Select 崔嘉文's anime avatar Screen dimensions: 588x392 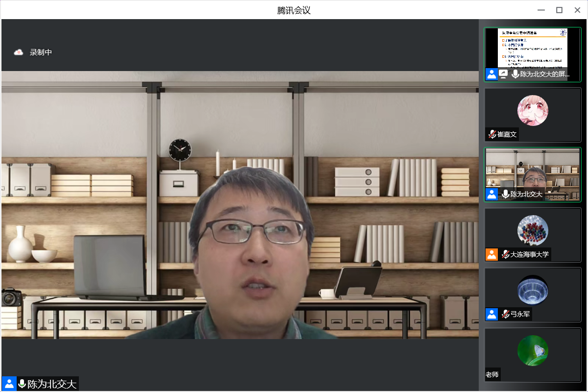[x=533, y=110]
